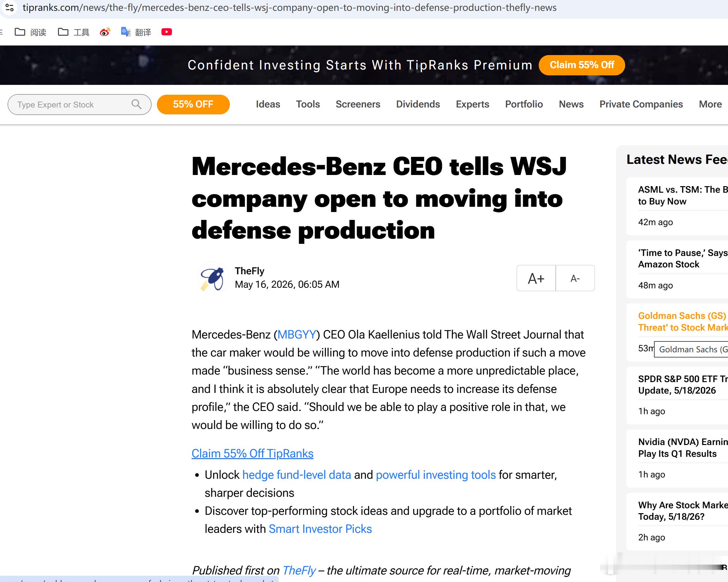728x582 pixels.
Task: Open the Private Companies menu
Action: pyautogui.click(x=641, y=104)
